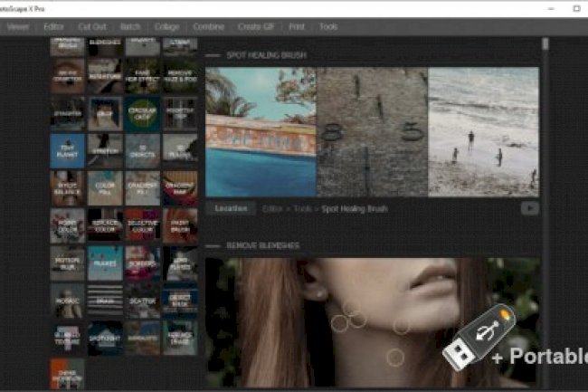Go to the Collage tab
This screenshot has height=392, width=588.
coord(166,27)
